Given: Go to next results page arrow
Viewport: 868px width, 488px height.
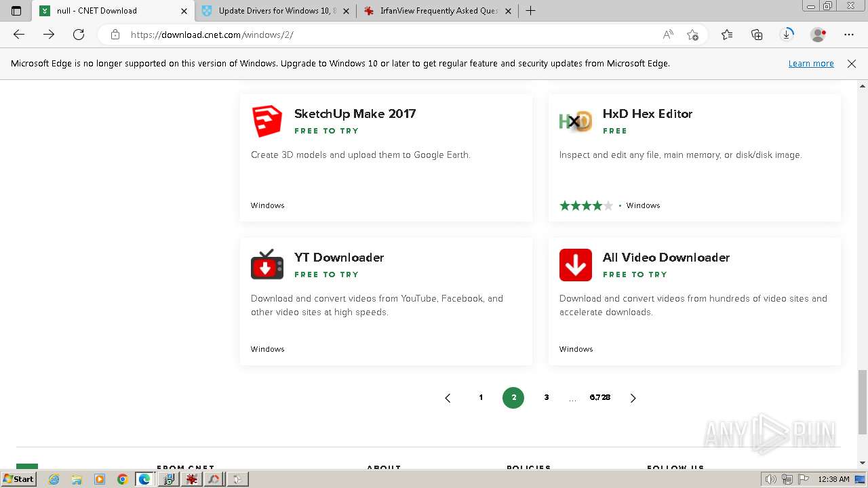Looking at the screenshot, I should 633,398.
